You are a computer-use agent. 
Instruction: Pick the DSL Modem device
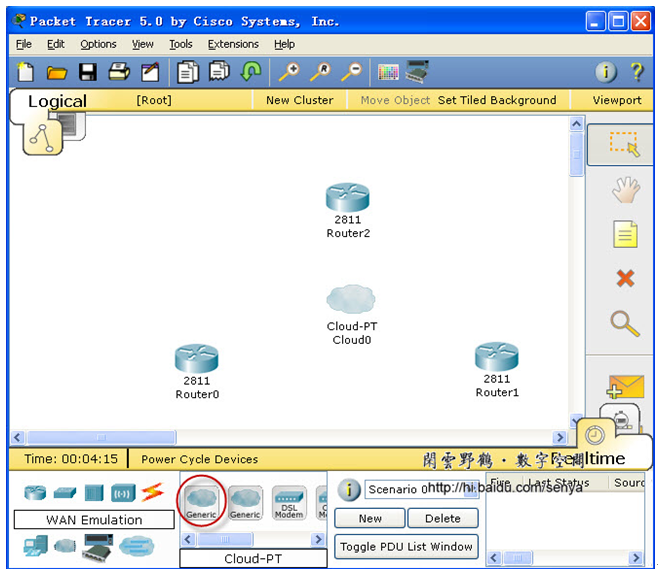pyautogui.click(x=289, y=503)
